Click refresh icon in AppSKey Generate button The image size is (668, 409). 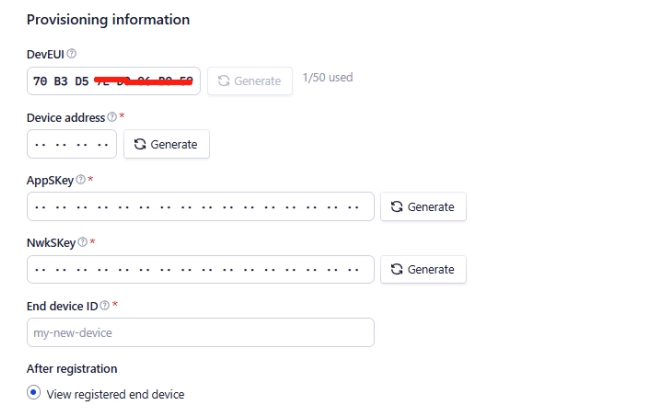(x=397, y=207)
